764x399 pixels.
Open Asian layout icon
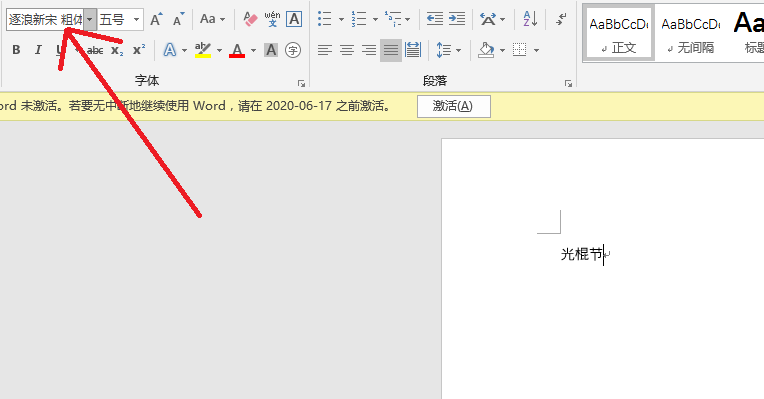488,19
